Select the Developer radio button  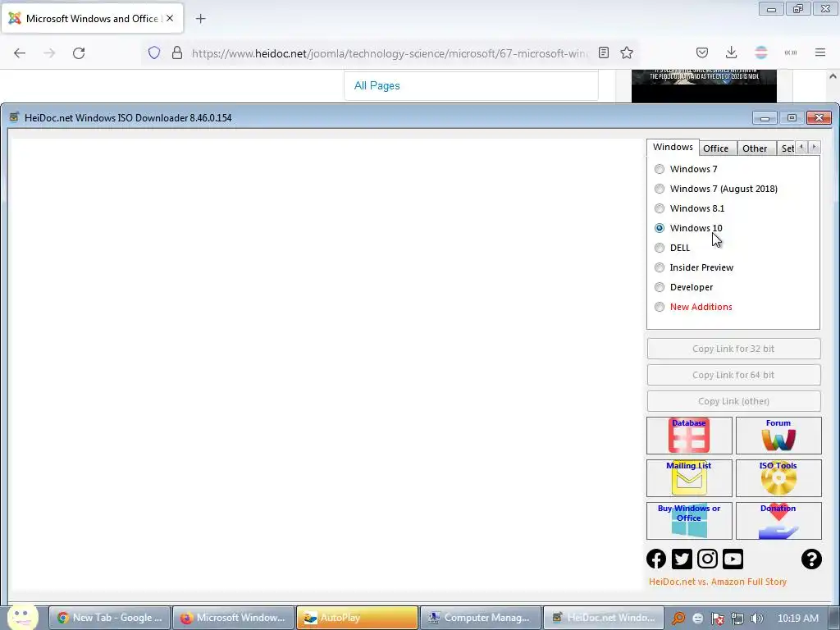click(660, 287)
